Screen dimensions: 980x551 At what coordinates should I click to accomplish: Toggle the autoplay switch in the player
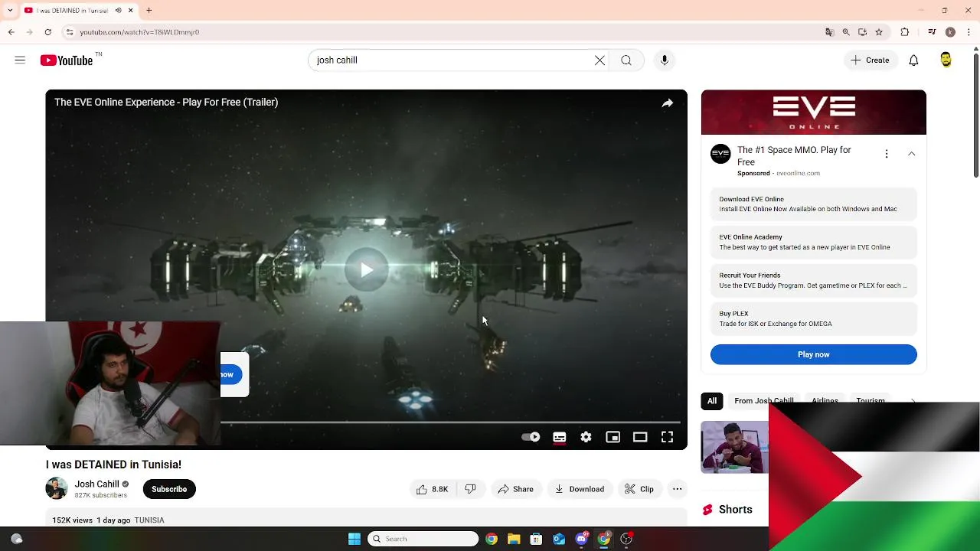(531, 437)
